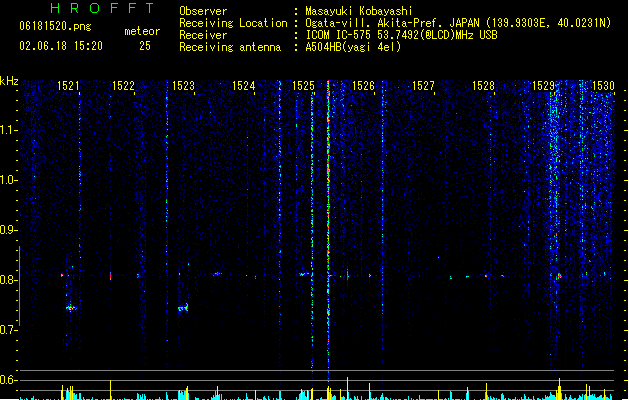629x400 pixels.
Task: Click the 1.0 kHz axis label
Action: [x=8, y=180]
